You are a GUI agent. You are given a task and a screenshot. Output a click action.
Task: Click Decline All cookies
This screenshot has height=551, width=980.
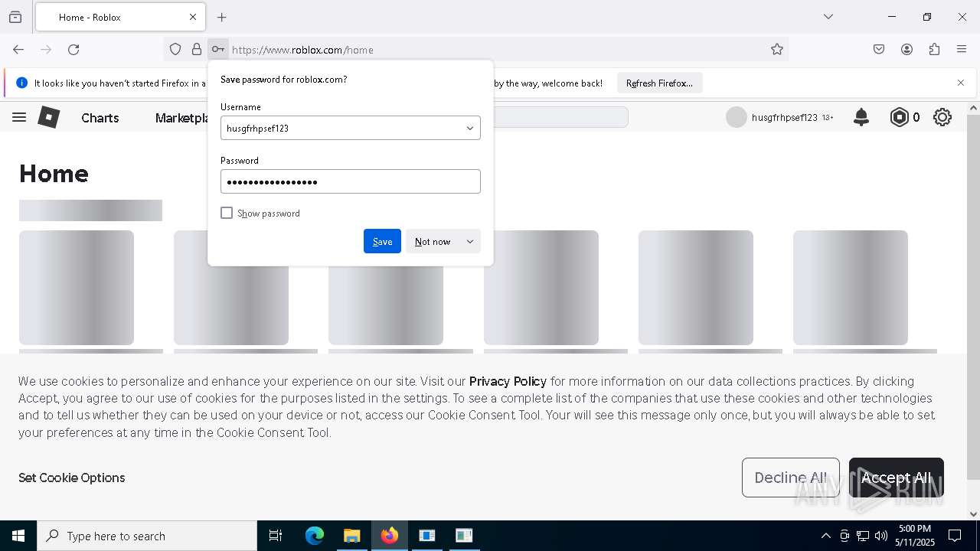(791, 478)
